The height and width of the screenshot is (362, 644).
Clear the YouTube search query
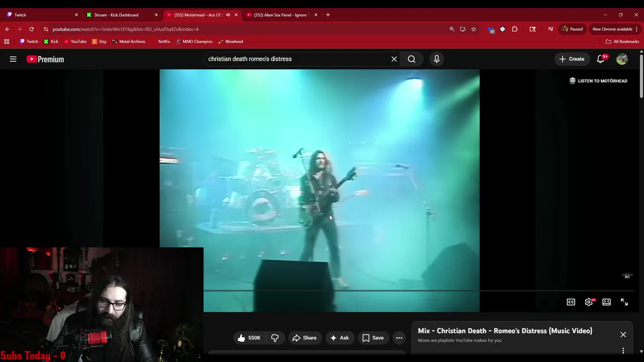(394, 59)
